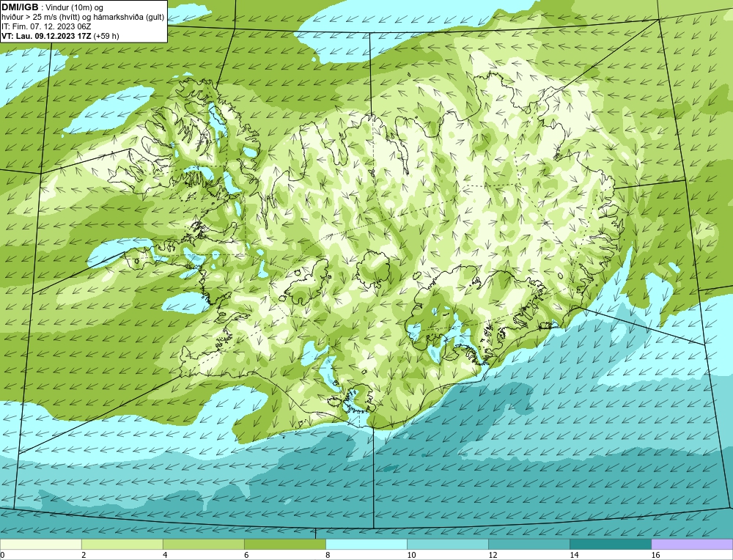Click the 14–16 m/s dark teal legend swatch
The width and height of the screenshot is (733, 560).
point(611,544)
